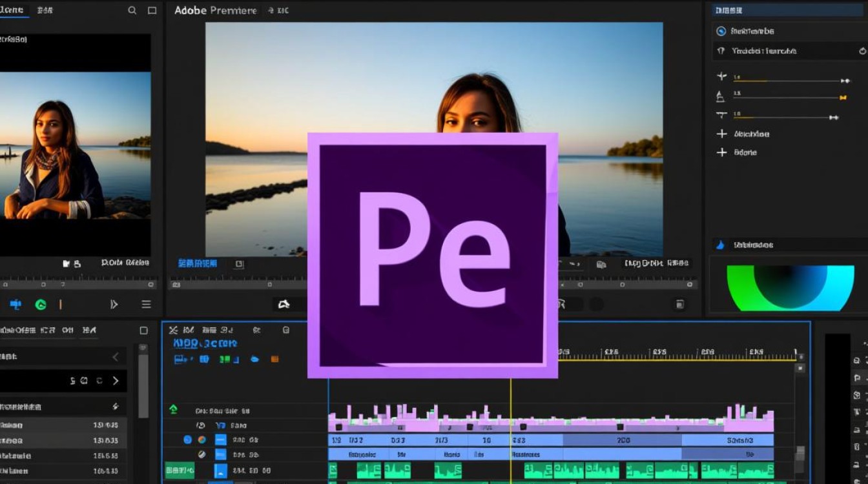Click the search magnifier icon in source panel
The image size is (868, 484).
(132, 10)
